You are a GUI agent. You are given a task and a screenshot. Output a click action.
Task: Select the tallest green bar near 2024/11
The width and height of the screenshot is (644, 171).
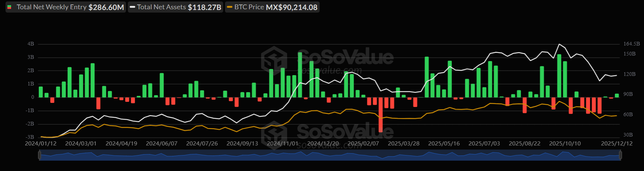pyautogui.click(x=300, y=74)
